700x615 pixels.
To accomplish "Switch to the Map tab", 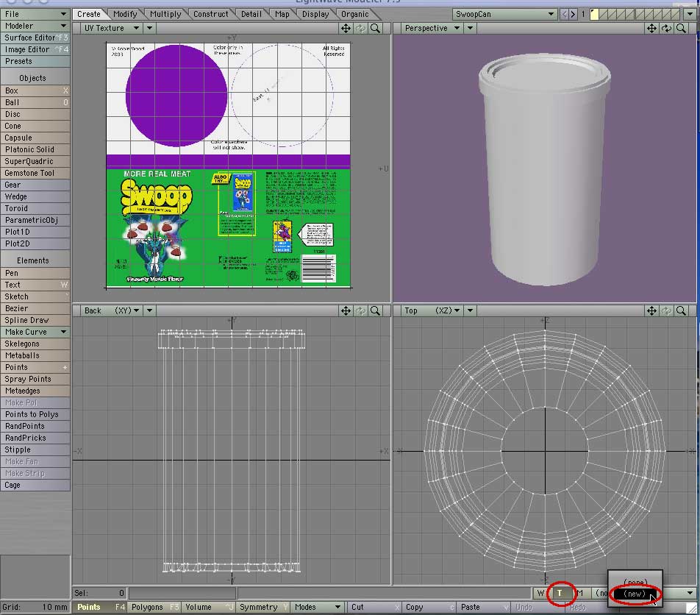I will coord(282,14).
